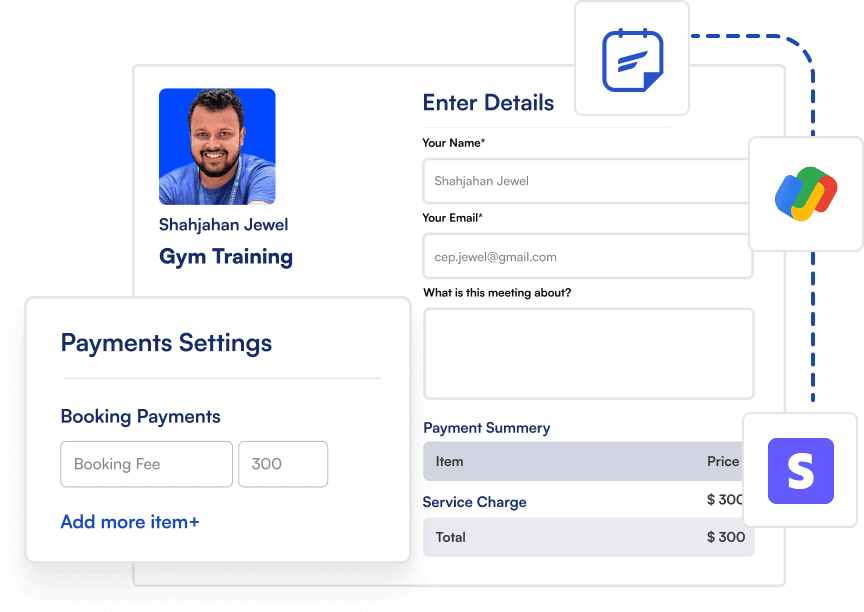This screenshot has width=864, height=612.
Task: Select the Booking Fee item name field
Action: (x=146, y=464)
